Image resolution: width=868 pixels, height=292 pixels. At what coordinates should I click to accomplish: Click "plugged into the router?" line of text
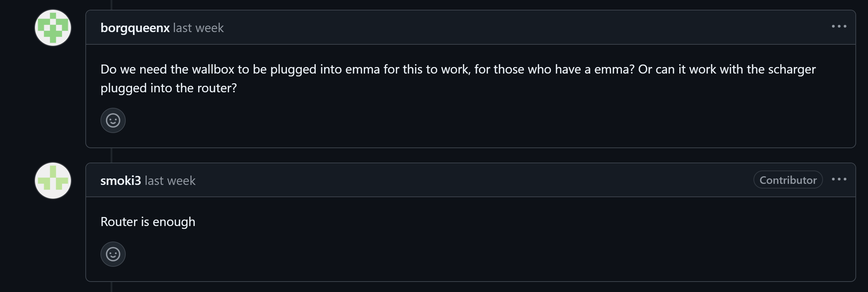pos(169,88)
